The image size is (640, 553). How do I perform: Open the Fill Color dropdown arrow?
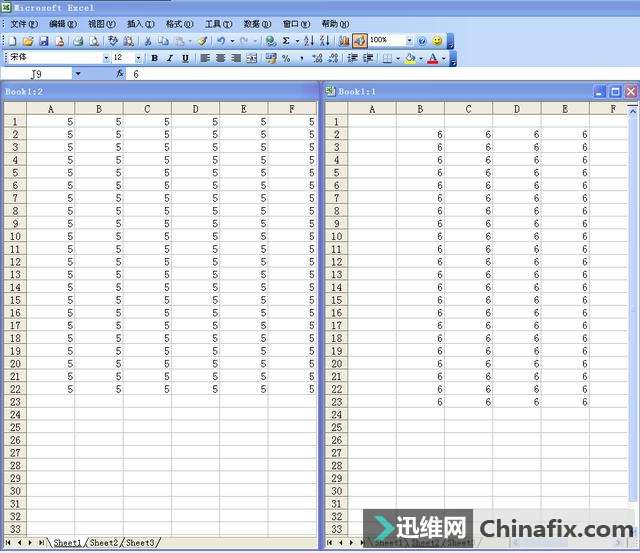(x=420, y=58)
